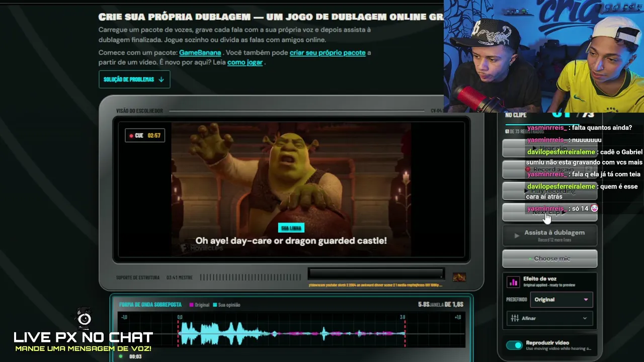
Task: Click the magenta Original legend swatch
Action: coord(191,305)
